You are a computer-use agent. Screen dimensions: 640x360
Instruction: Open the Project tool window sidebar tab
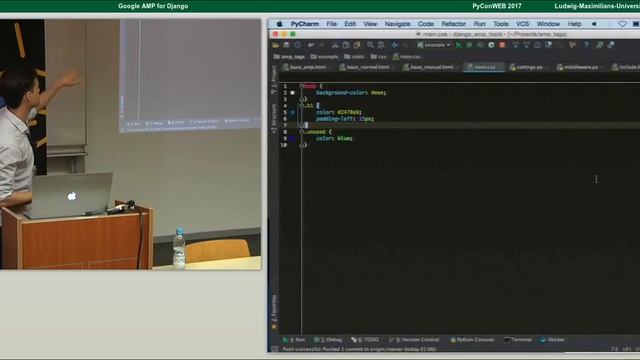click(274, 80)
